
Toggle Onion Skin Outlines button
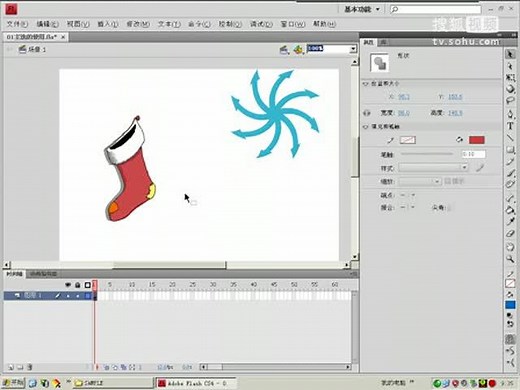pos(115,367)
